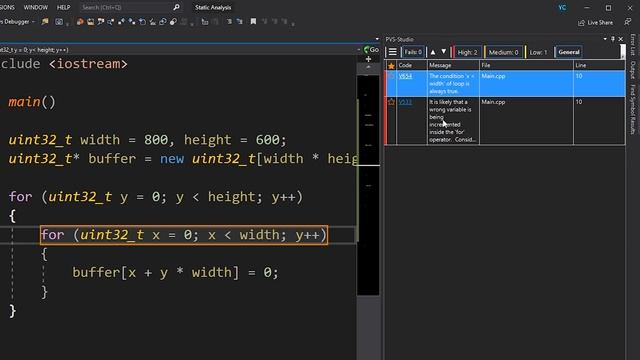Click line number 10 in V654 row

point(579,76)
